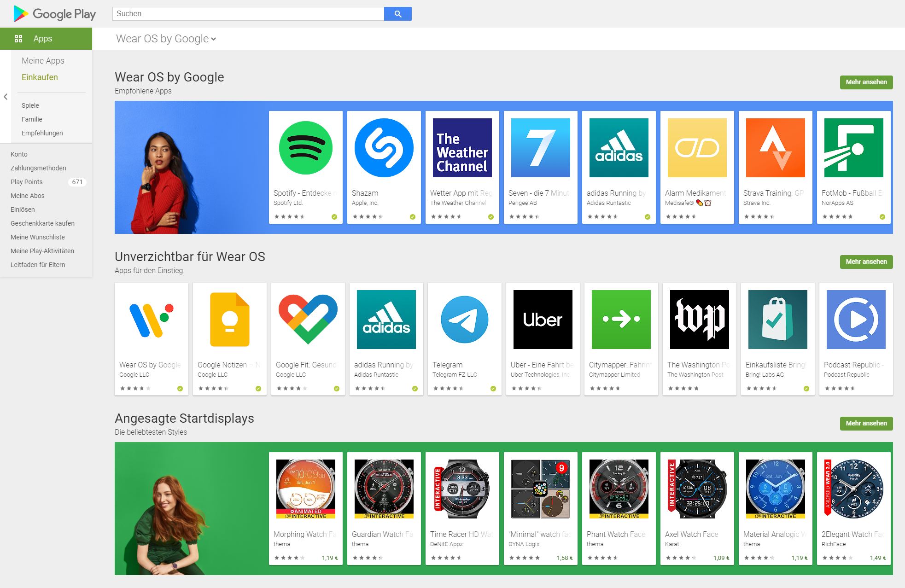Open Empfehlungen section
This screenshot has width=905, height=588.
point(42,133)
